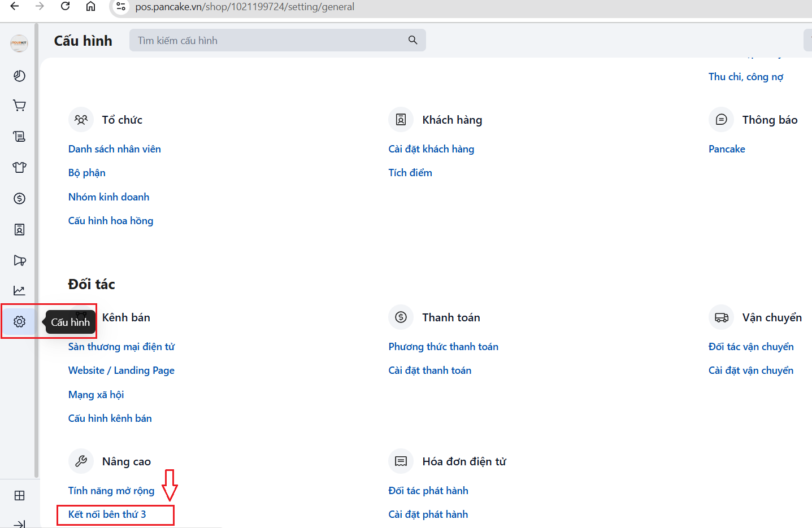The width and height of the screenshot is (812, 528).
Task: Open the customer contact sidebar icon
Action: (19, 229)
